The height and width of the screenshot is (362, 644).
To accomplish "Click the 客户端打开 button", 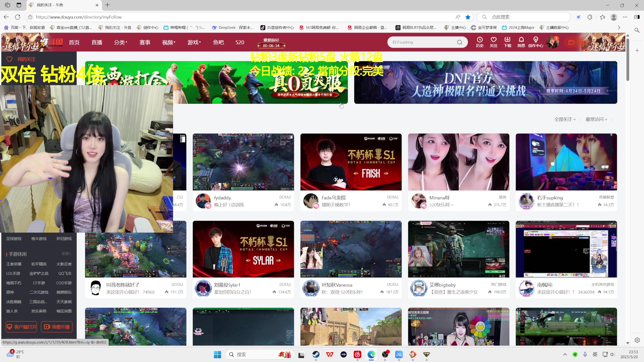I will [x=21, y=327].
